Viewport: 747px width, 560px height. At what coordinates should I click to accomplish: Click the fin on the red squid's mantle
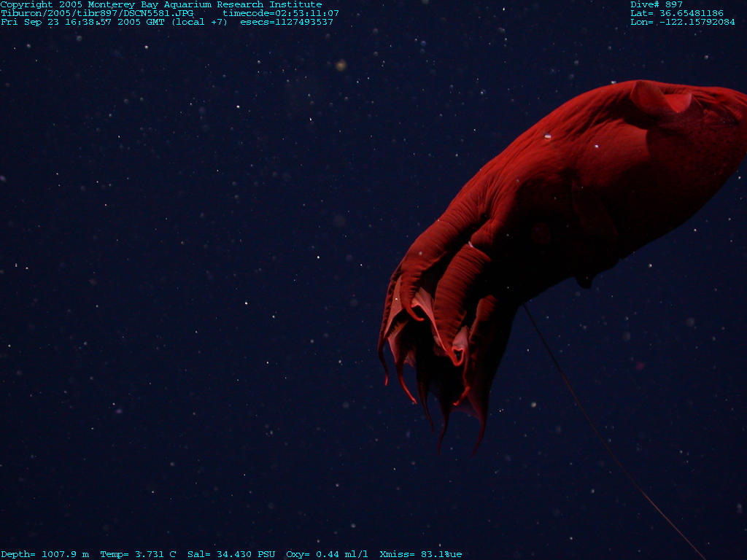[660, 98]
